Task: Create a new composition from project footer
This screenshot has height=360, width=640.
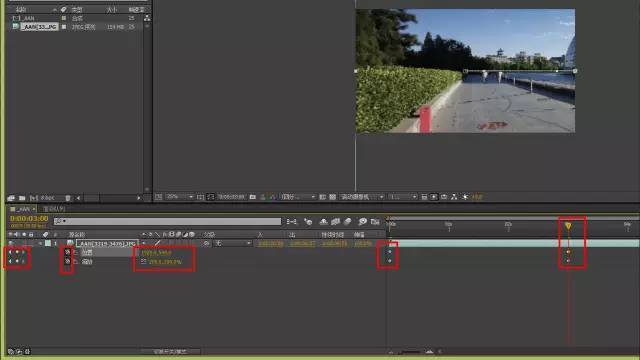Action: pyautogui.click(x=34, y=198)
